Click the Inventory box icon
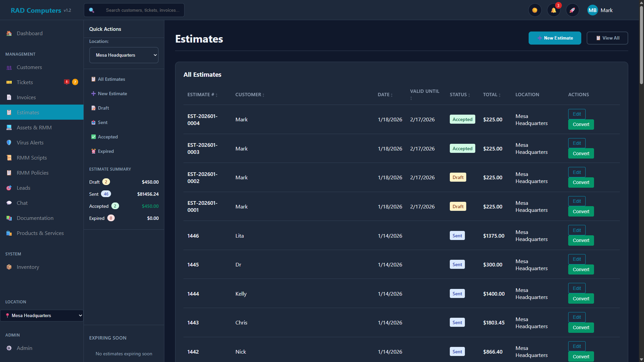This screenshot has height=362, width=644. pos(9,267)
